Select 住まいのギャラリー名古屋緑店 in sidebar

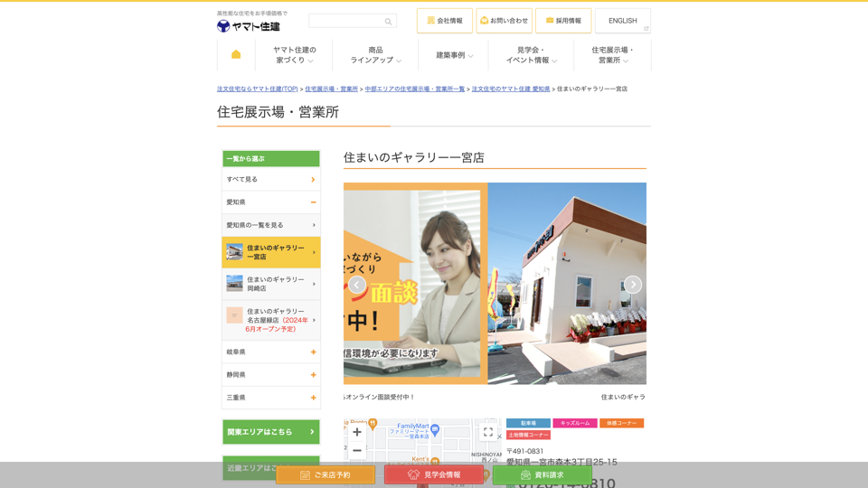270,320
